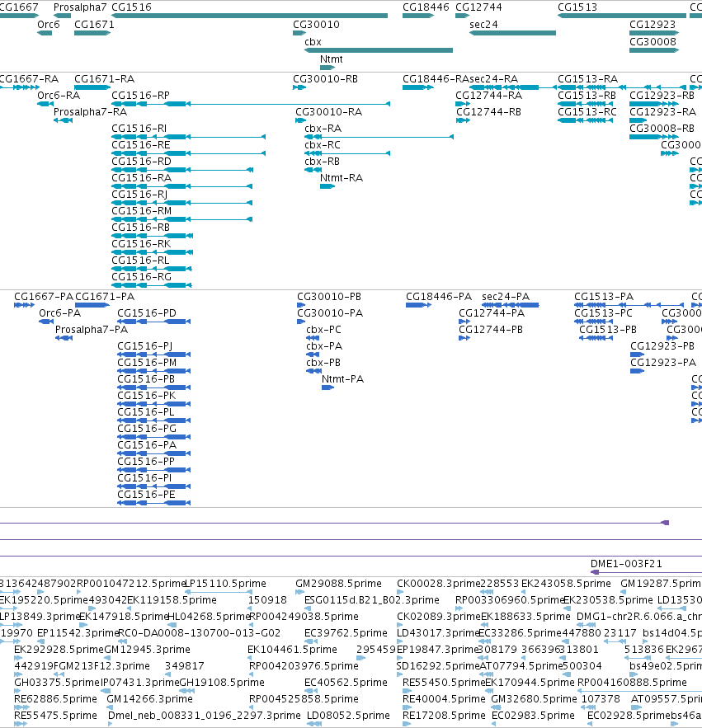Click the CG1516-RK transcript label
The width and height of the screenshot is (702, 728).
click(141, 244)
